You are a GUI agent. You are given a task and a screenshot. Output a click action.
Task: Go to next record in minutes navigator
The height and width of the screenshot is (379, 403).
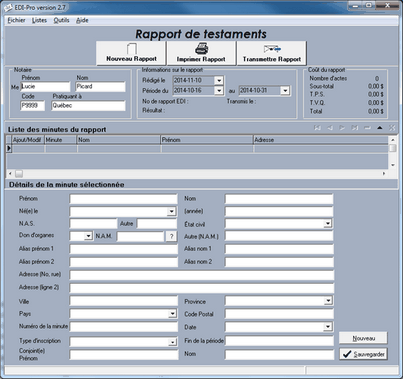click(x=342, y=128)
